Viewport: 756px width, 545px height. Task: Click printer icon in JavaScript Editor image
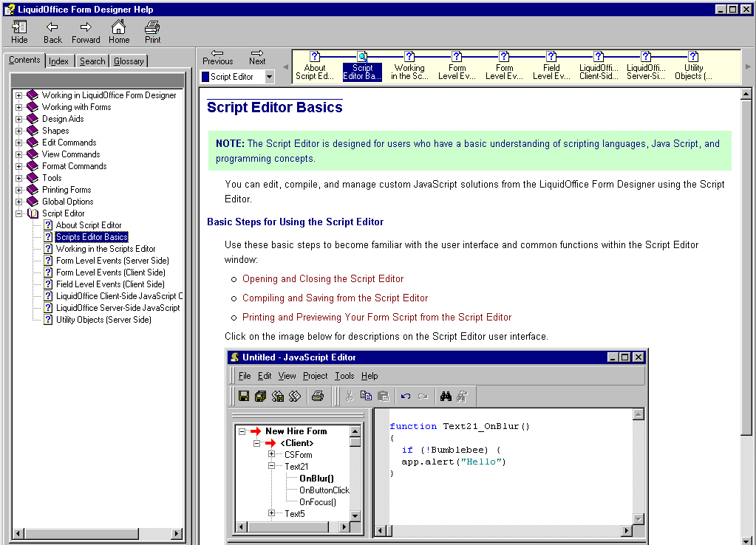click(317, 396)
